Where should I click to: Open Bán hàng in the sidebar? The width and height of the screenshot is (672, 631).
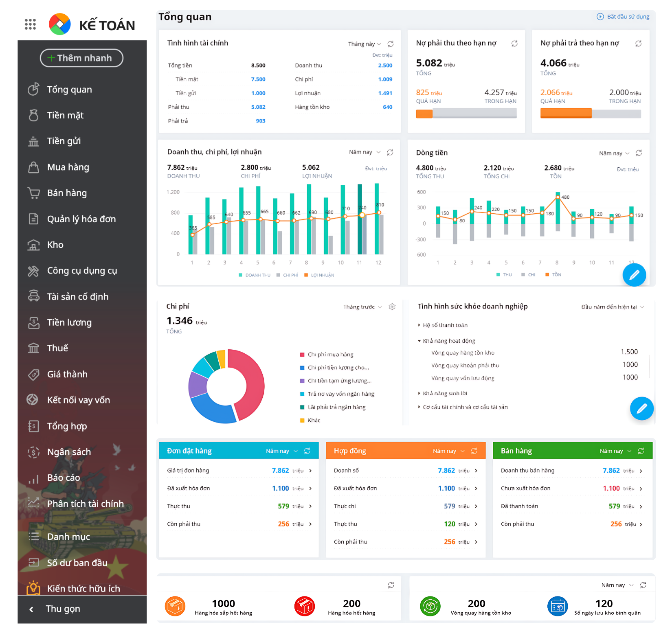coord(67,193)
